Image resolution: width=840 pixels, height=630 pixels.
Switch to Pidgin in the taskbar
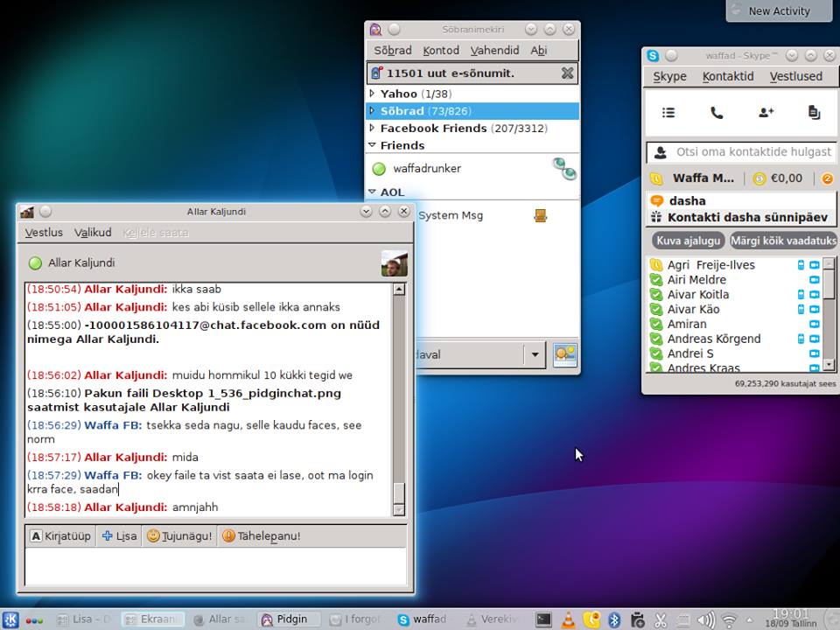(290, 619)
